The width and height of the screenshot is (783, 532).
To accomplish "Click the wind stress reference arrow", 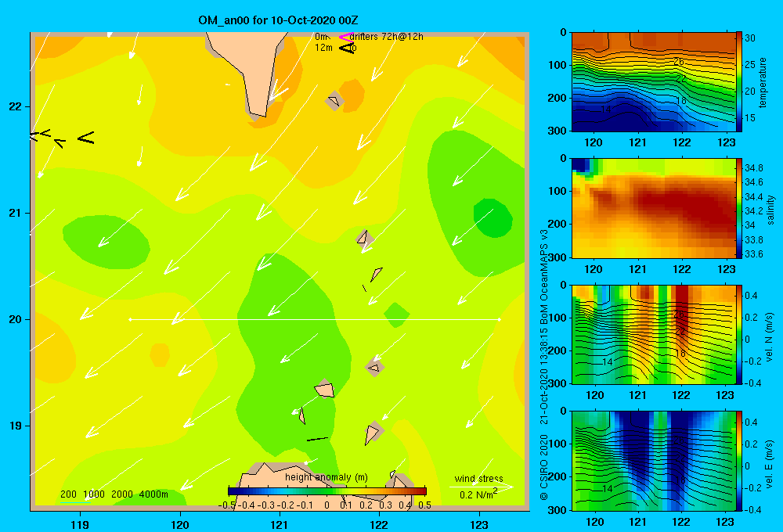I will click(482, 486).
